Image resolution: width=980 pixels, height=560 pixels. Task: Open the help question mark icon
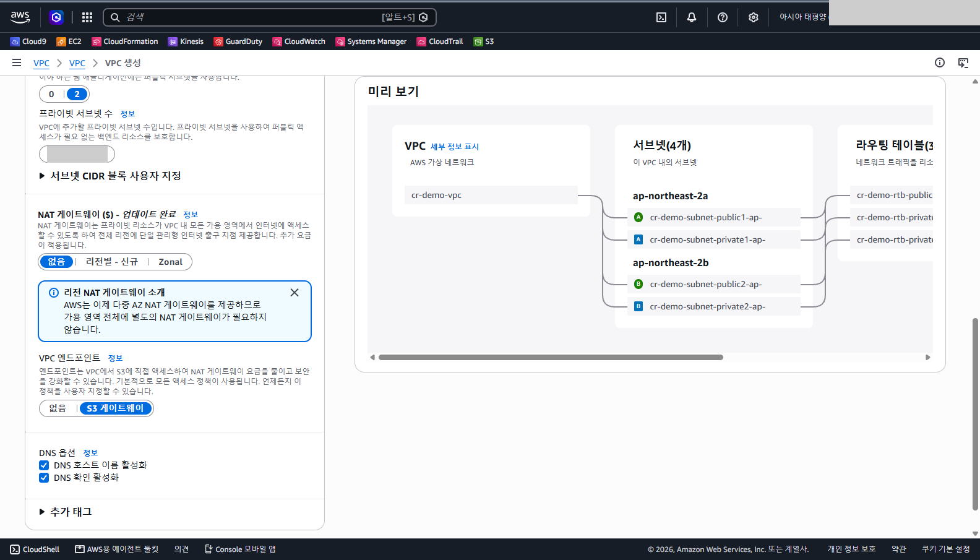pos(723,17)
